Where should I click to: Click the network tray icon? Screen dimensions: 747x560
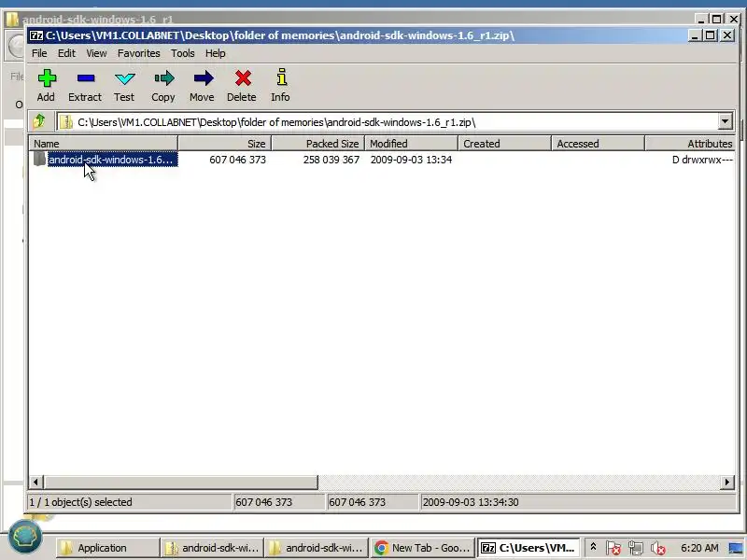click(x=636, y=548)
